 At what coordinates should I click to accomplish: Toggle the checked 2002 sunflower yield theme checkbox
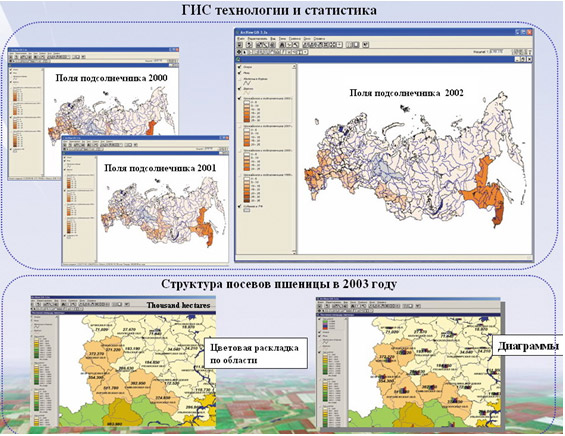(x=239, y=98)
